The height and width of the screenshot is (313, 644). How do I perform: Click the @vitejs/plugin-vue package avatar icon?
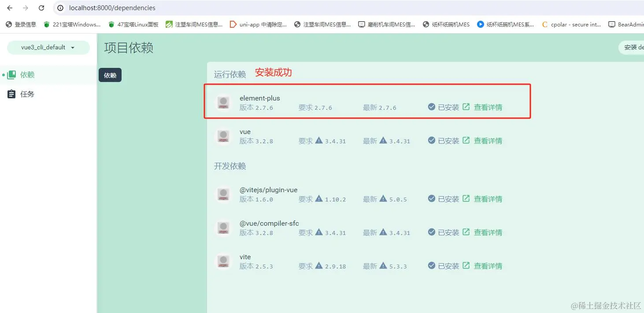223,194
